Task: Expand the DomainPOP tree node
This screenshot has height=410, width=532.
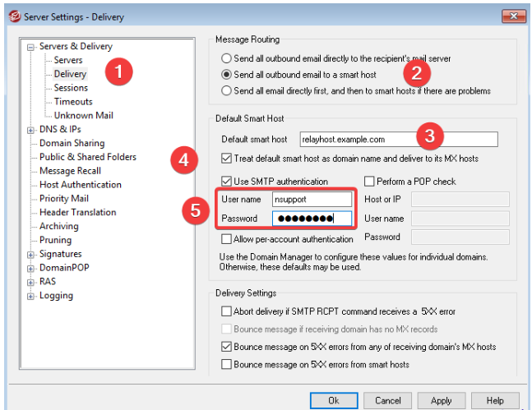Action: (x=30, y=269)
